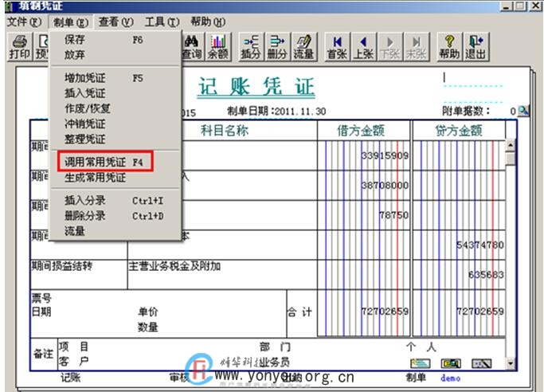
Task: Choose 生成常用凭证 menu entry
Action: point(115,178)
